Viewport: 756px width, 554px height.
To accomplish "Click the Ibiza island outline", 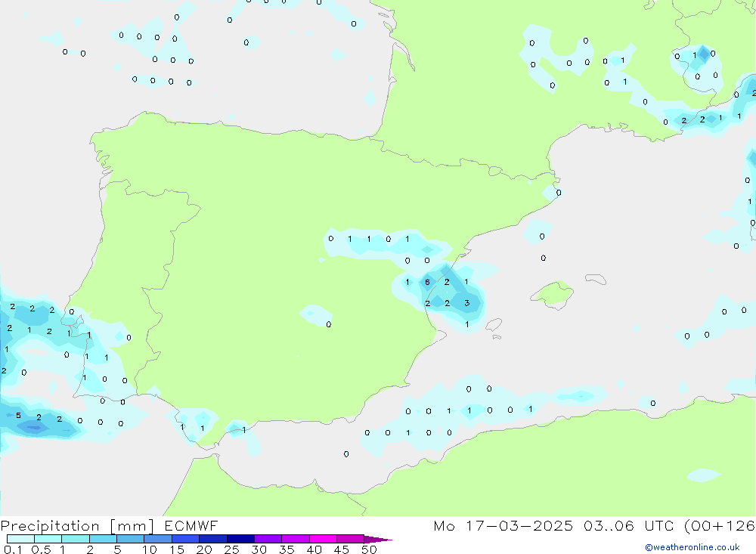I will 494,324.
